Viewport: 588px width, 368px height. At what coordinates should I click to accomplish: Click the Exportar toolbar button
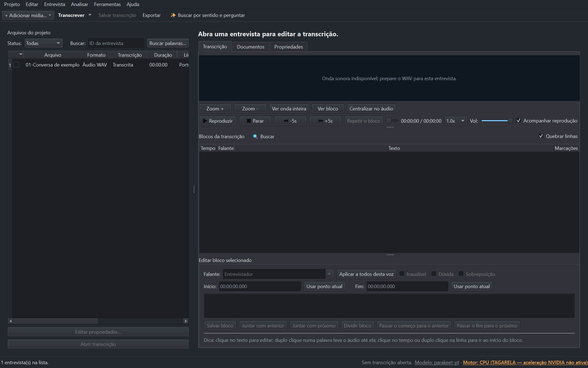click(x=152, y=15)
